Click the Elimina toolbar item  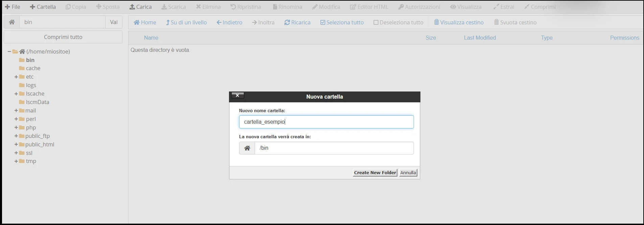click(208, 7)
